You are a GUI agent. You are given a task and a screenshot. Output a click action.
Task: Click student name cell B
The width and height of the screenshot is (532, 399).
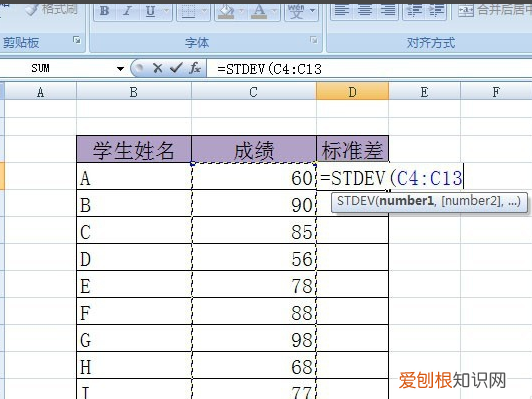134,203
